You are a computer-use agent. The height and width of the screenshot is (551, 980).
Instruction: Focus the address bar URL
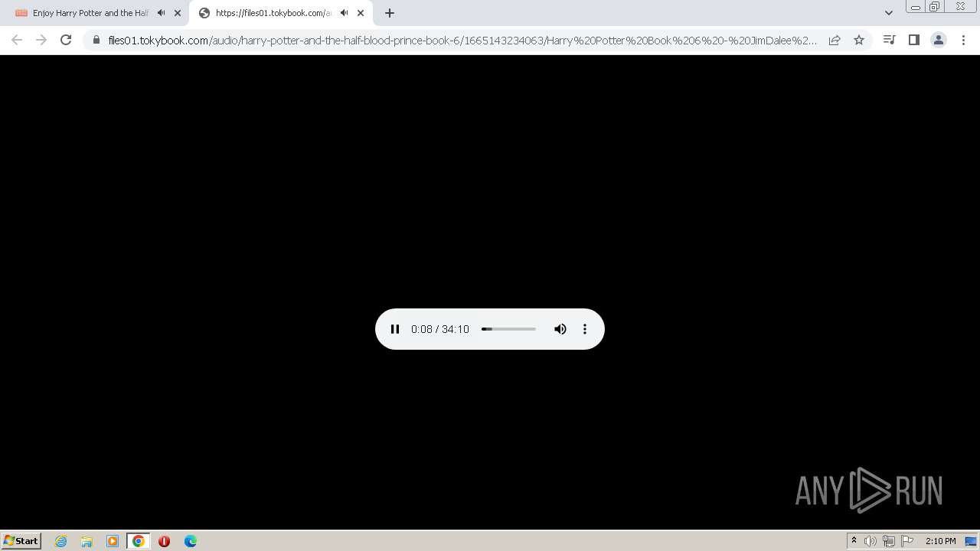coord(462,40)
